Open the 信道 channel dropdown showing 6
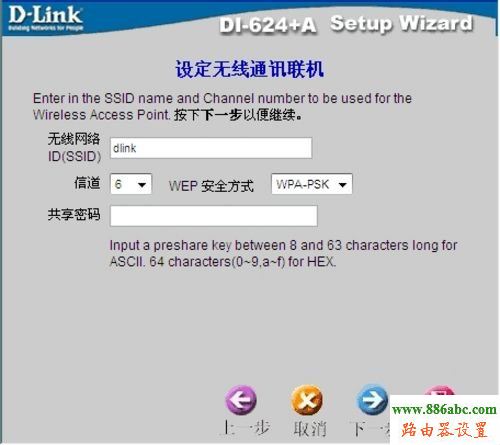Screen dimensions: 500x445 point(131,184)
